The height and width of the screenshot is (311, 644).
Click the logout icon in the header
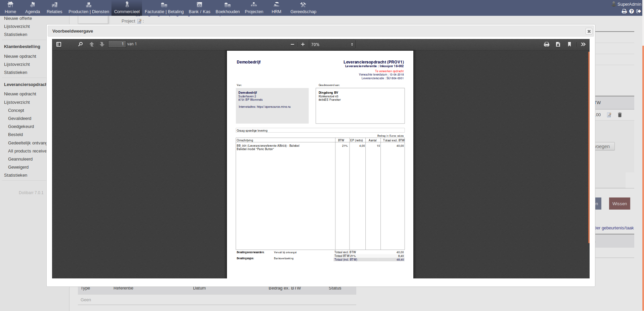(x=638, y=11)
